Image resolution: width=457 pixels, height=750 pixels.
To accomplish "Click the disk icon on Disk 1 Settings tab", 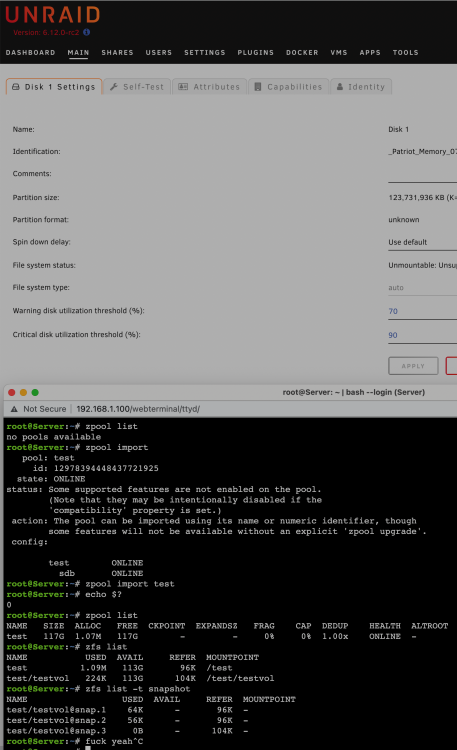I will click(x=16, y=87).
